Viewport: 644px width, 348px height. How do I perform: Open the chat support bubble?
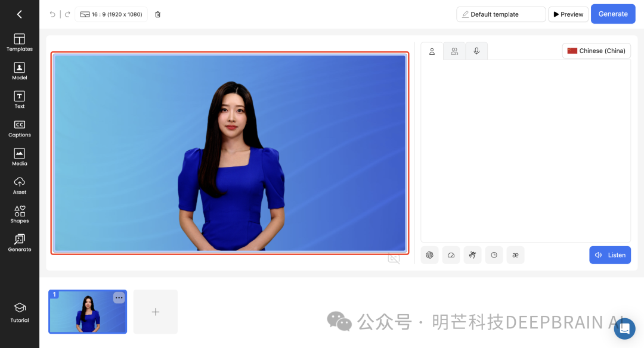coord(625,329)
